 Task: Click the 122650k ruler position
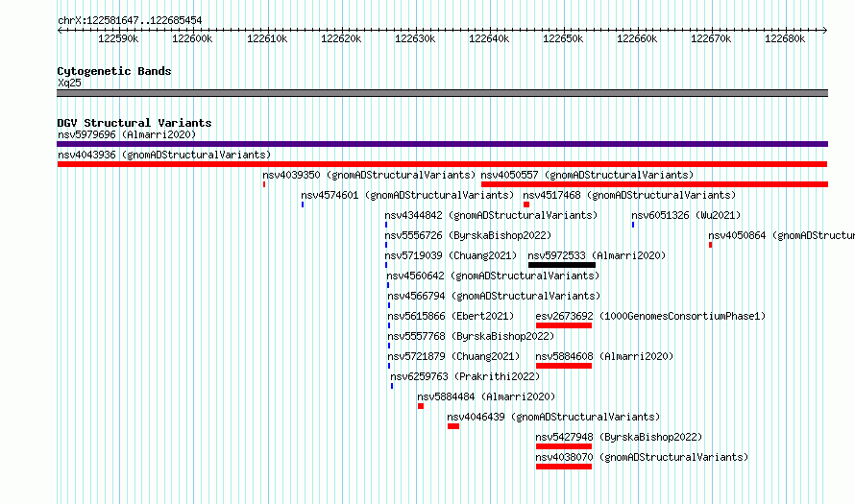[x=563, y=38]
